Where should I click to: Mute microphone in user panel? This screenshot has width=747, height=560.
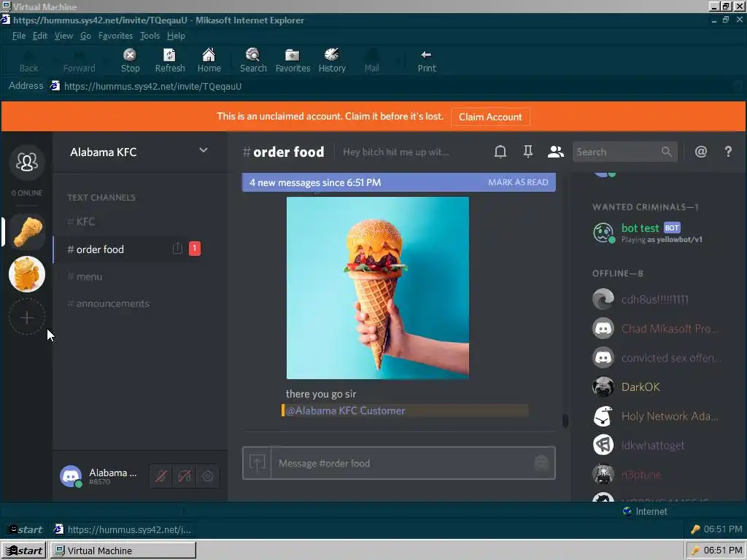pos(161,475)
